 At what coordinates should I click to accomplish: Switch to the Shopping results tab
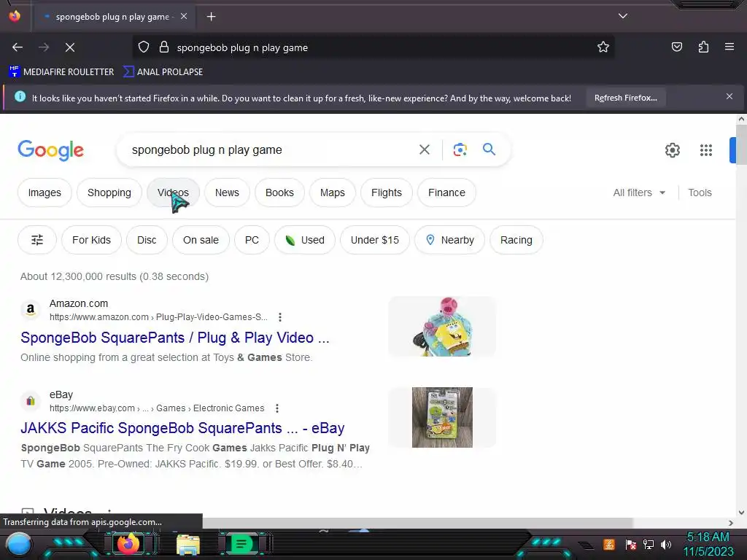[x=109, y=192]
